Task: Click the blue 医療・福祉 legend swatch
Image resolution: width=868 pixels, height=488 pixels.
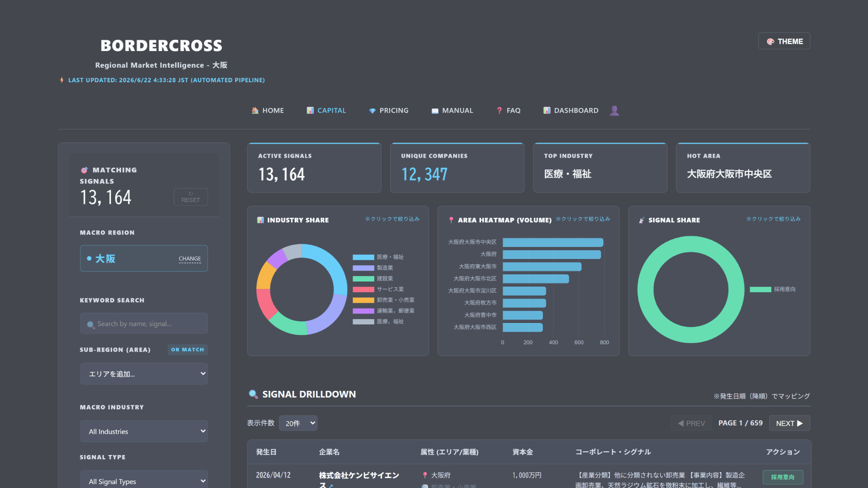Action: click(x=363, y=257)
